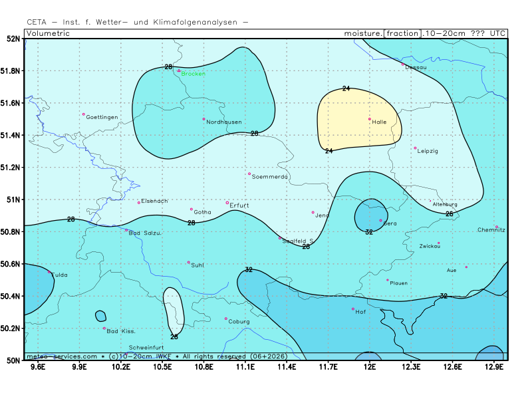Screen dimensions: 532x399
Task: Click the Plauen city marker
Action: tap(388, 280)
